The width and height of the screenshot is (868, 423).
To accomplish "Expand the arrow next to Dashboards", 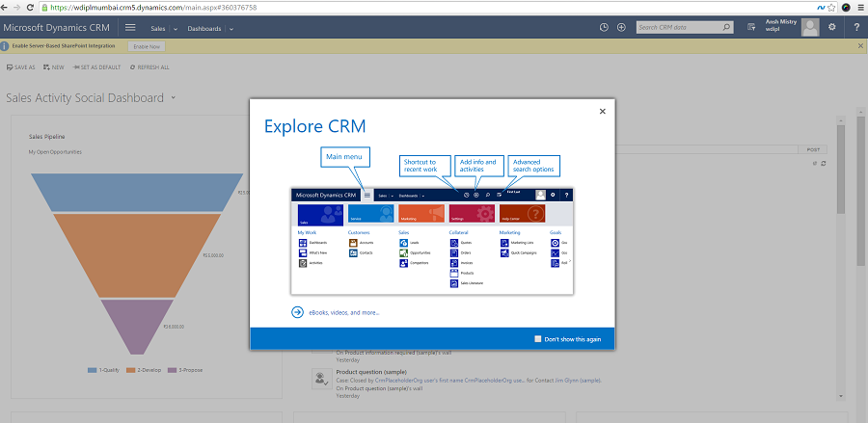I will 231,29.
